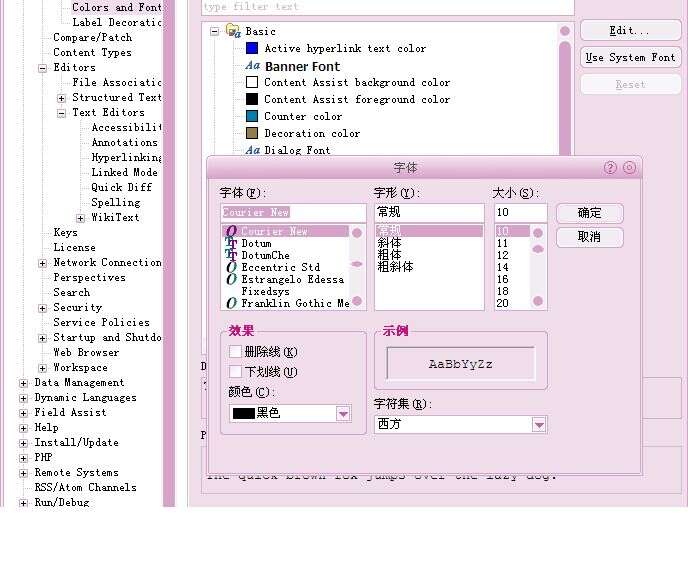Select the Spelling tree item
Image resolution: width=688 pixels, height=582 pixels.
point(116,202)
